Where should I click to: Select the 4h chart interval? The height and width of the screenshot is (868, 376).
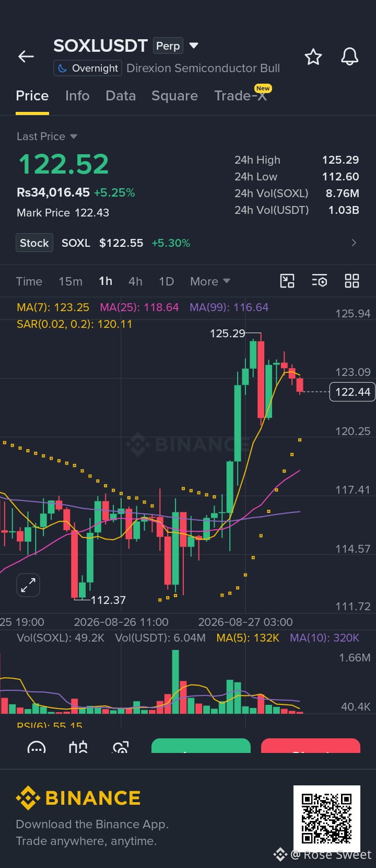coord(135,281)
